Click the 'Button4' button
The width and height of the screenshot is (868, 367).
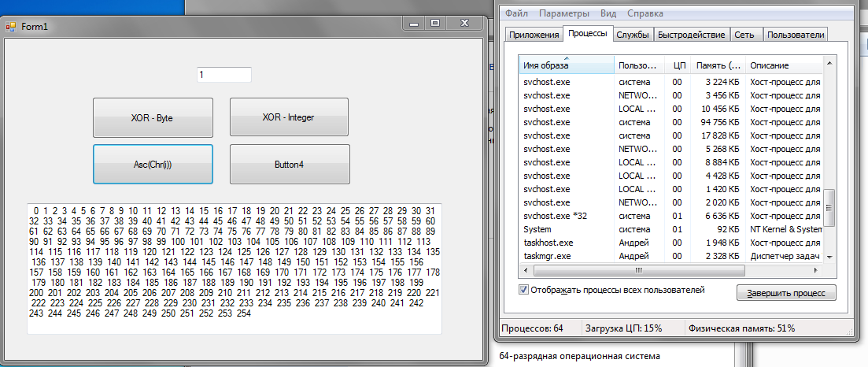click(289, 165)
